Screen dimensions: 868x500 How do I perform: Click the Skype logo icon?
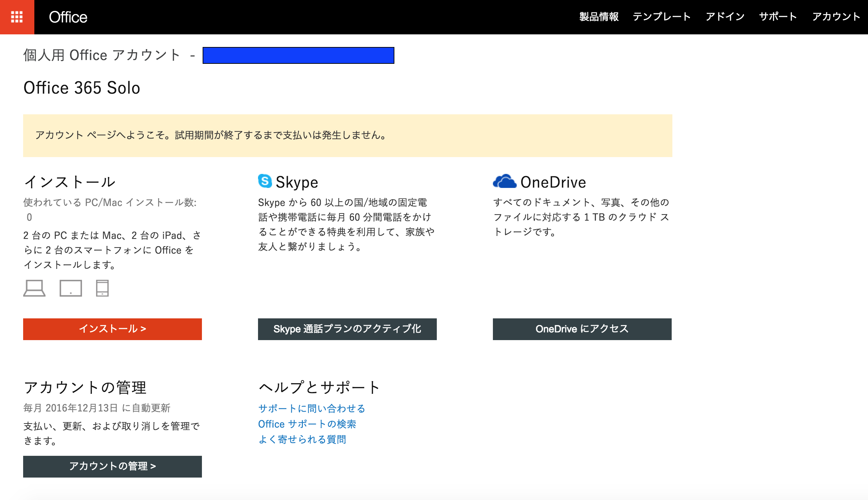click(x=265, y=181)
